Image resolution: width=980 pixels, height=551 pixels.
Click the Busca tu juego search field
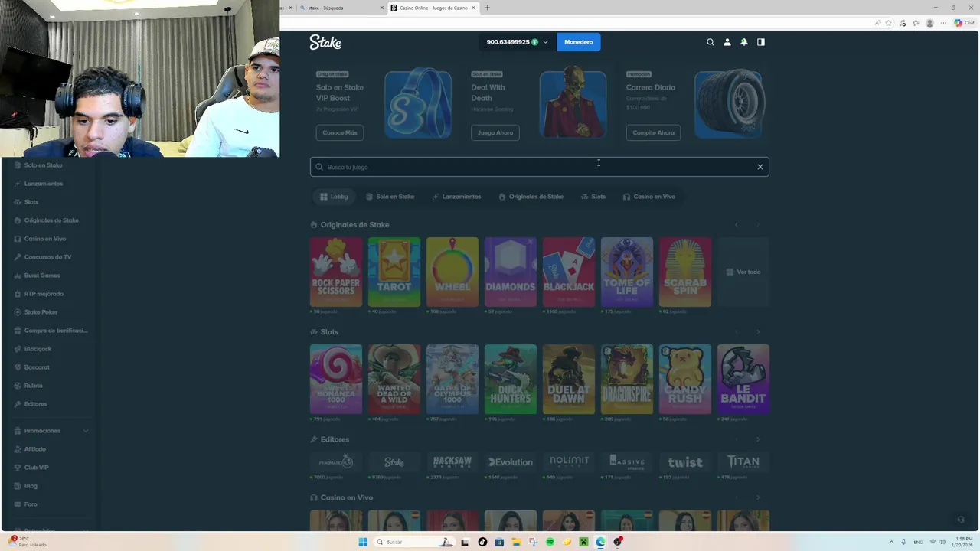coord(539,167)
